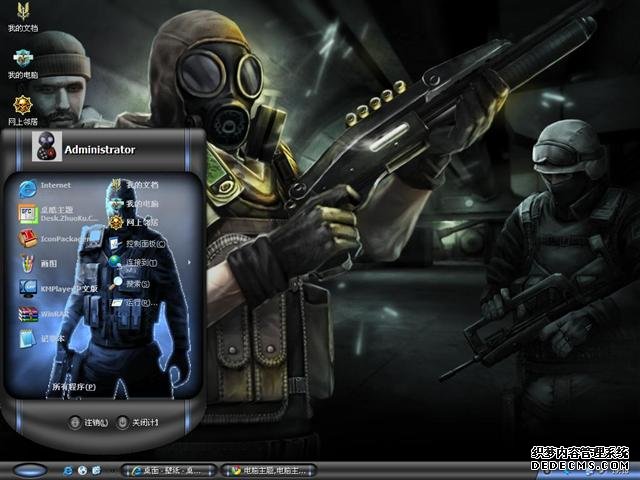The image size is (640, 480).
Task: Expand 所有程序(P) all programs list
Action: (x=74, y=387)
